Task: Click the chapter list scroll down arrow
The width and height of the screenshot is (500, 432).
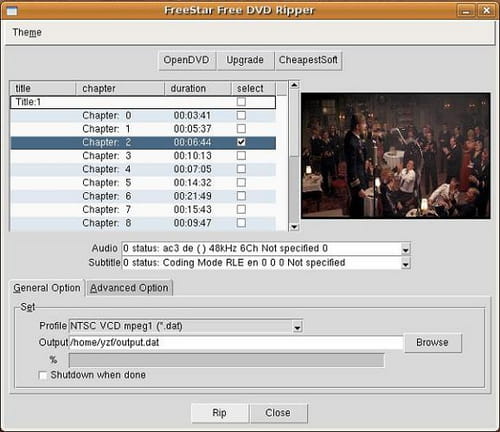Action: point(294,227)
